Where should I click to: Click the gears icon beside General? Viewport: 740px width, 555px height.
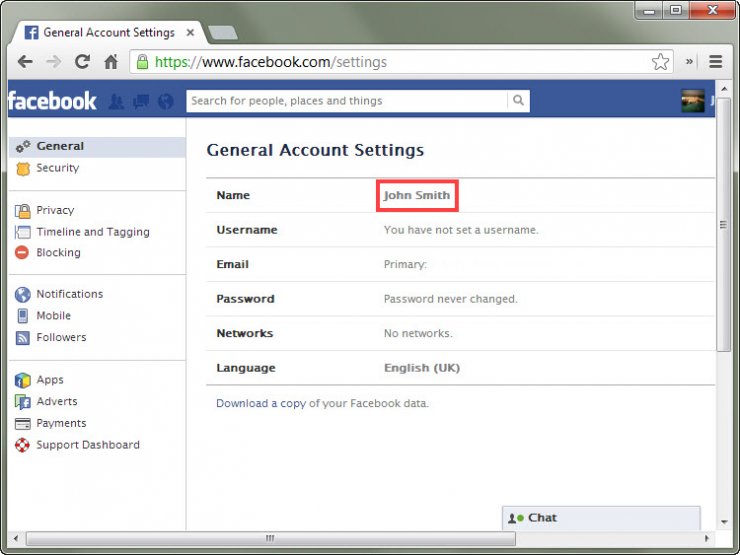23,146
